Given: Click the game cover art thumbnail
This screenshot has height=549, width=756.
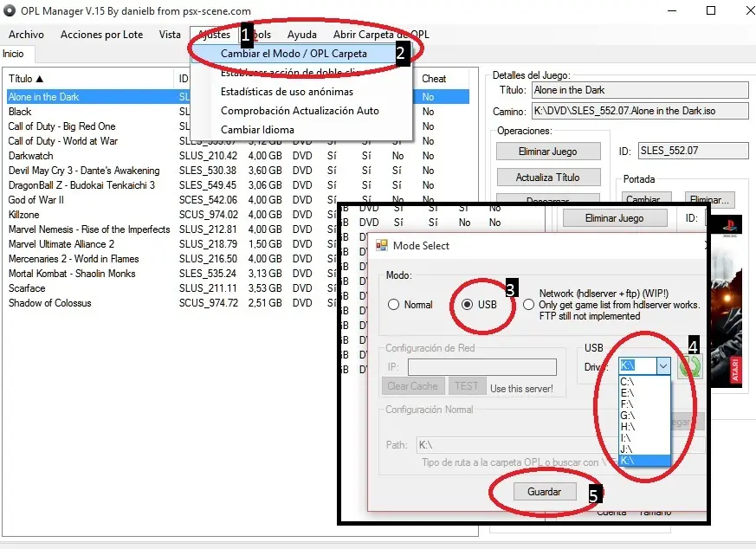Looking at the screenshot, I should pyautogui.click(x=726, y=301).
